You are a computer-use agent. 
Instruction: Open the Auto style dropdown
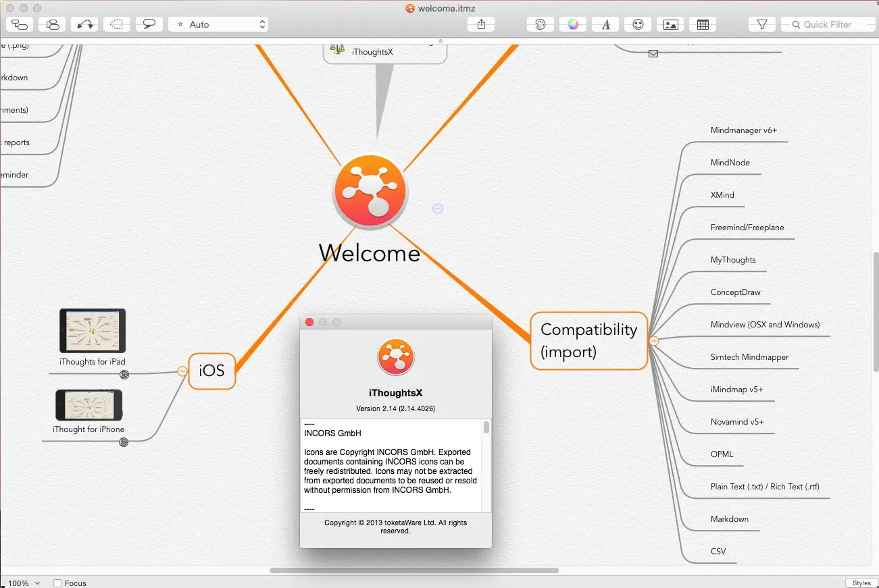[x=218, y=24]
